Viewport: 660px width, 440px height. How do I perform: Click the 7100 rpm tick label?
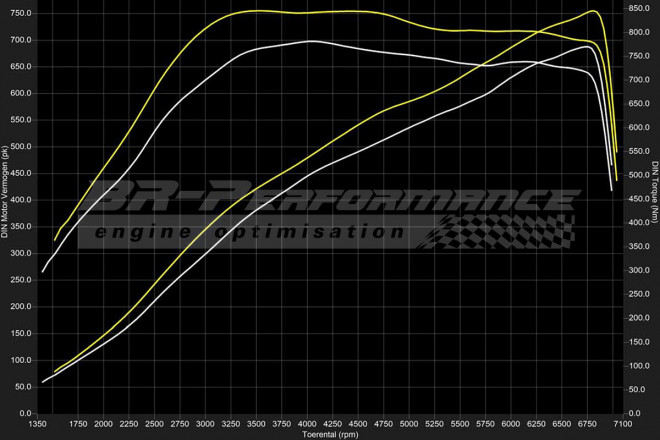(x=622, y=423)
